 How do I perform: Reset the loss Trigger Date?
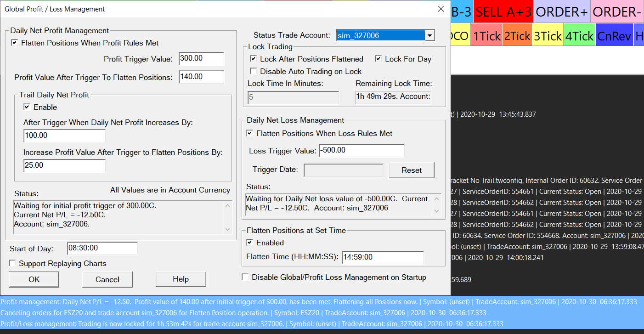point(412,170)
